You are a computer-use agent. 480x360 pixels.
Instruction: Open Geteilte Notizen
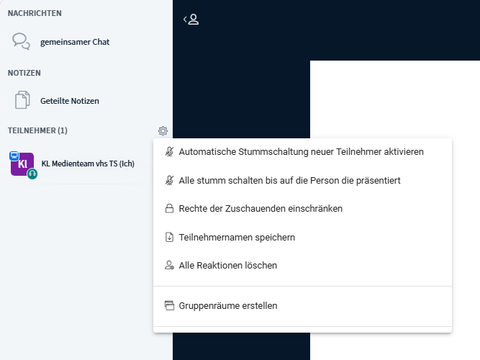pyautogui.click(x=70, y=101)
